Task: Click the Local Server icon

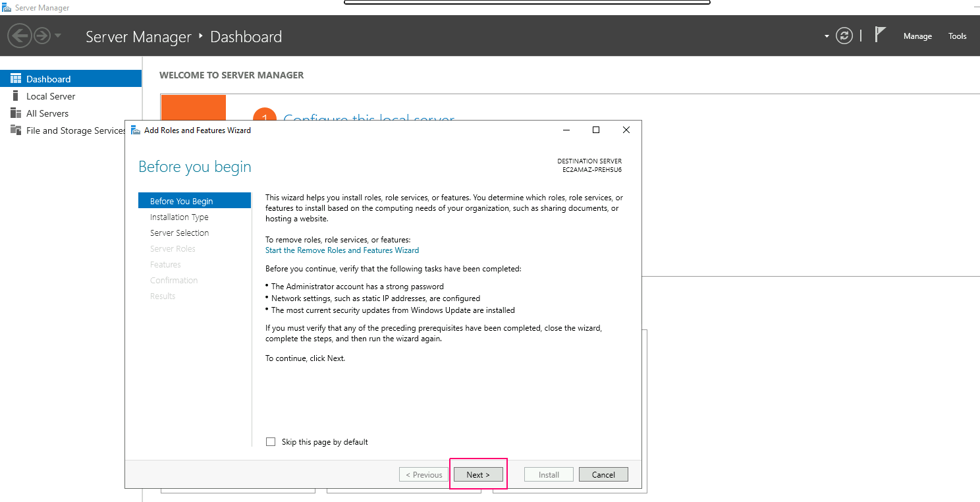Action: (15, 96)
